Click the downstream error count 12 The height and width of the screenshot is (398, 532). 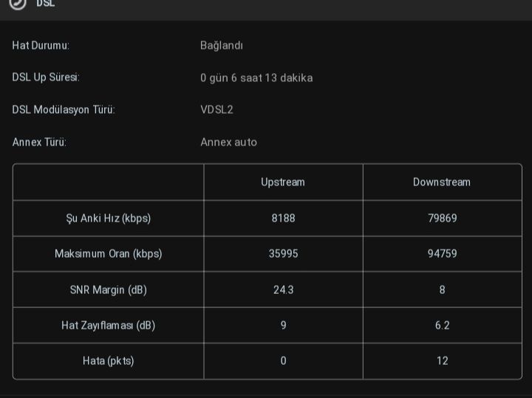click(x=442, y=361)
